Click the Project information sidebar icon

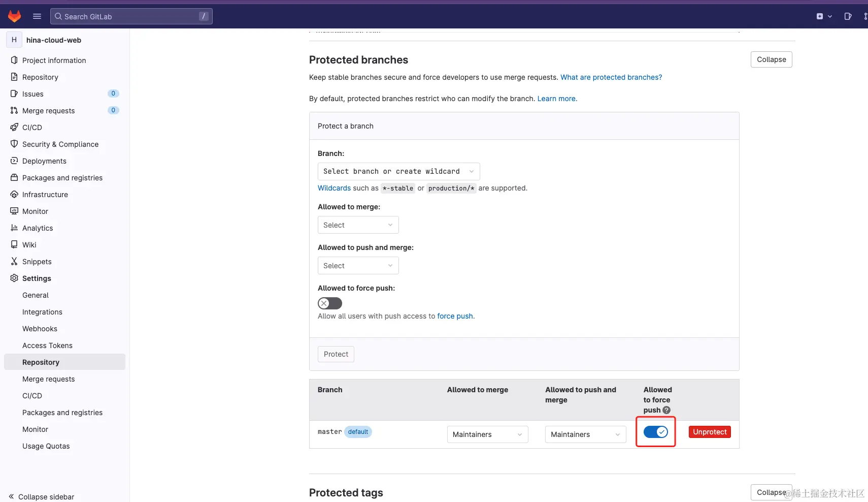pyautogui.click(x=14, y=60)
